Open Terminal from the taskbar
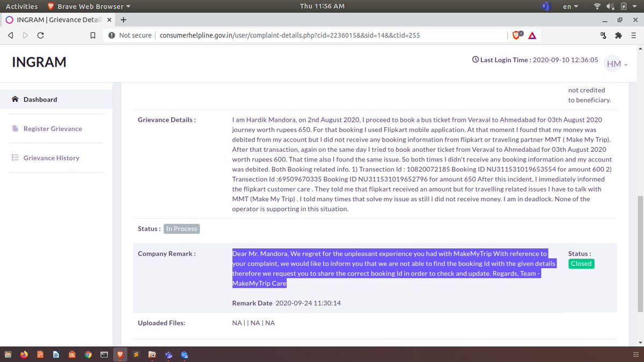 104,354
